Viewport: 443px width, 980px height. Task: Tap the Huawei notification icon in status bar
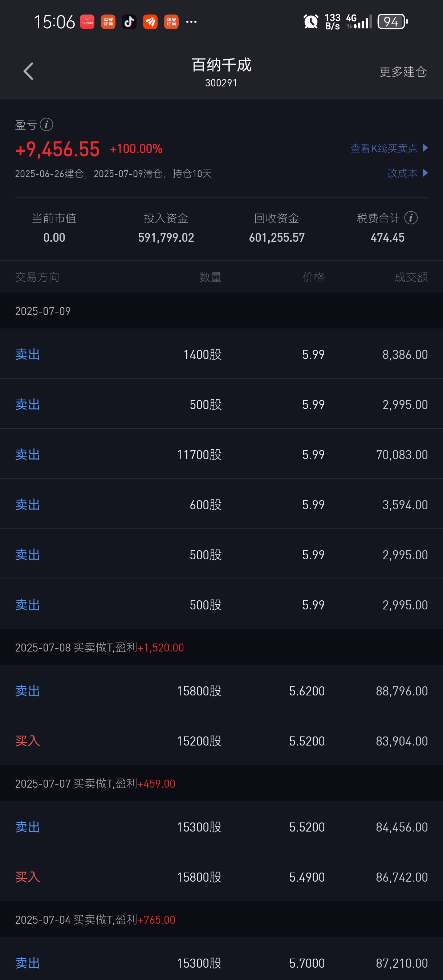87,22
